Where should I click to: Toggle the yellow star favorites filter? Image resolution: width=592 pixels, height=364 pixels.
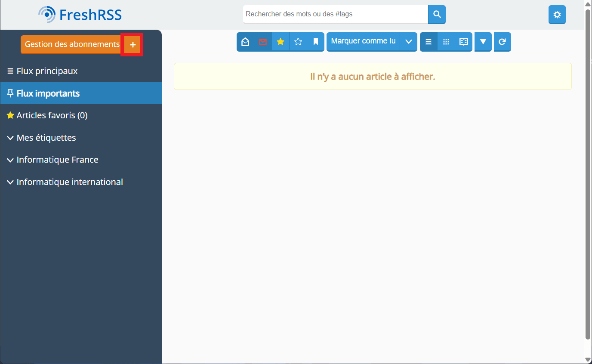281,42
